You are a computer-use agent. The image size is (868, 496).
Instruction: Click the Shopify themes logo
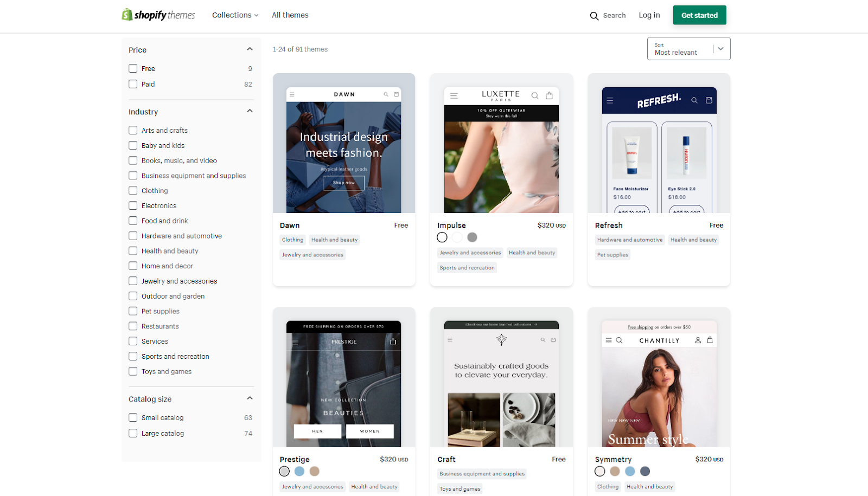coord(158,15)
